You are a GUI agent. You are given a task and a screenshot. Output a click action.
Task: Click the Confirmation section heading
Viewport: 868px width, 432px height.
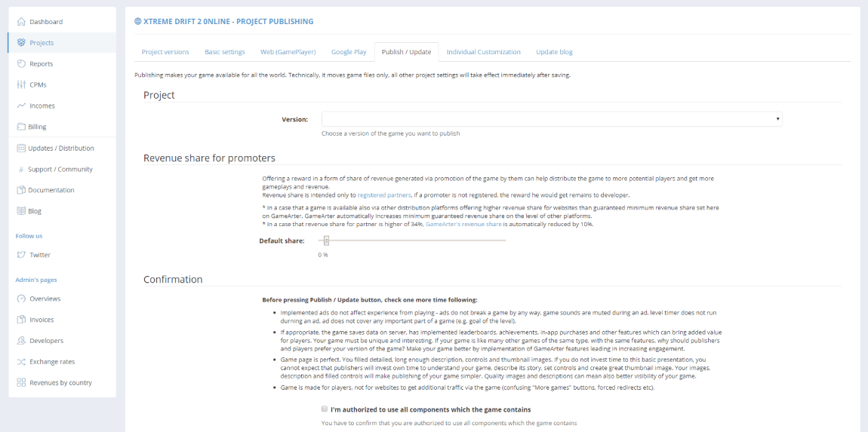173,280
